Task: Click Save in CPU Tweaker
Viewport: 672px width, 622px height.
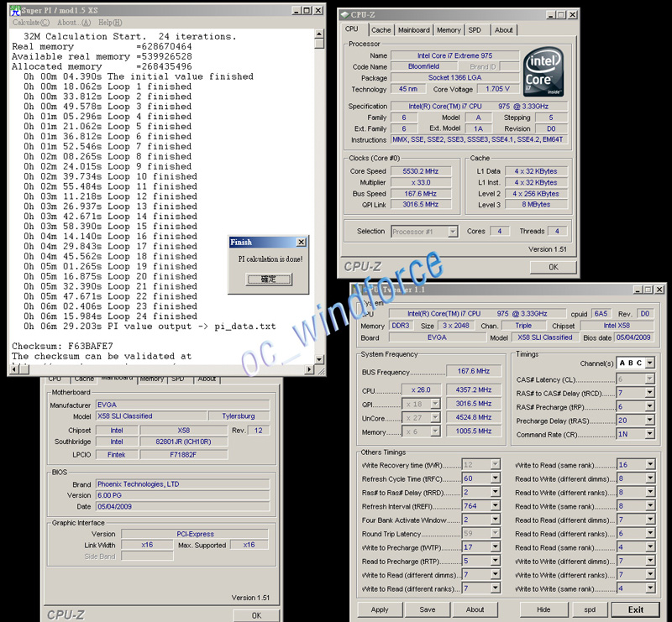Action: tap(428, 609)
